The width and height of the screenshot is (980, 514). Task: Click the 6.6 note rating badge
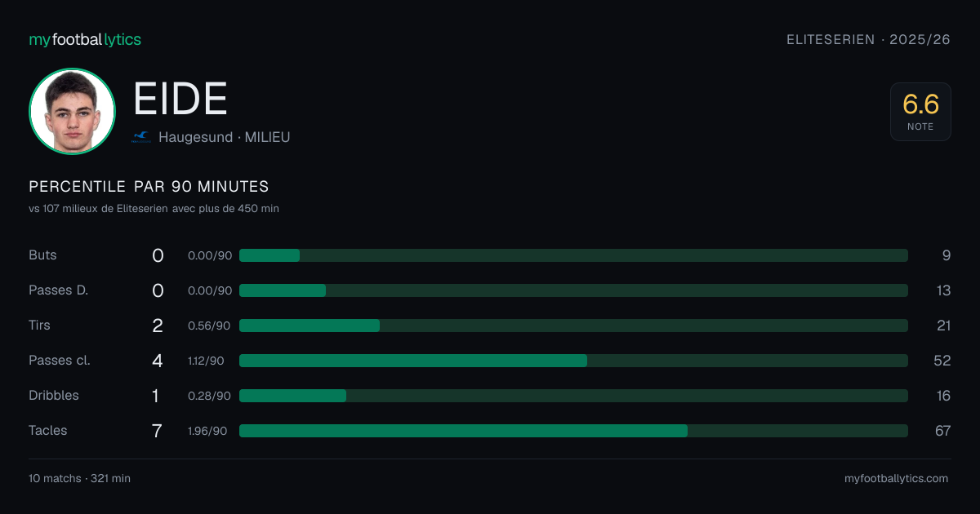click(x=920, y=112)
